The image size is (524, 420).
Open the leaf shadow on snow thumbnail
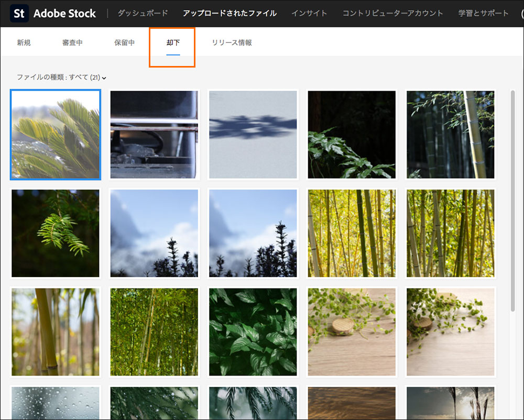pyautogui.click(x=253, y=135)
